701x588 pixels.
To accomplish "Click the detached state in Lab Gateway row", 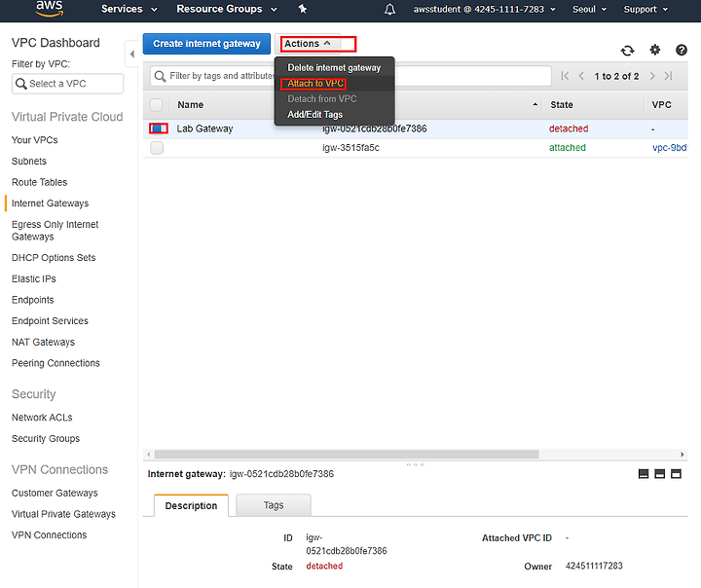I will click(569, 129).
